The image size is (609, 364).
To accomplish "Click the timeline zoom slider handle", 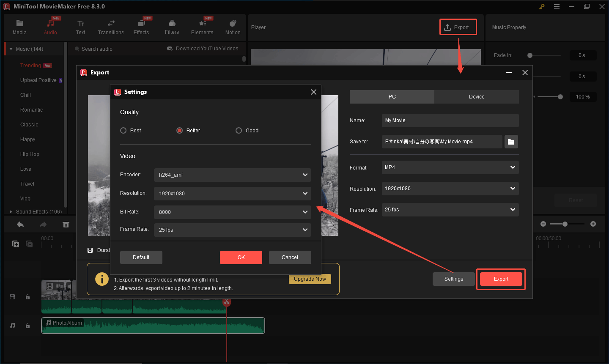I will [565, 224].
